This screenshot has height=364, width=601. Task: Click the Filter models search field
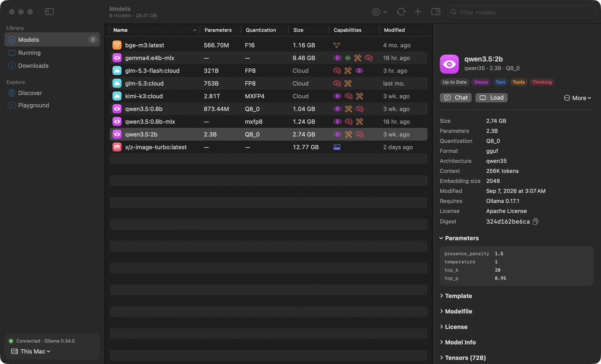(521, 12)
